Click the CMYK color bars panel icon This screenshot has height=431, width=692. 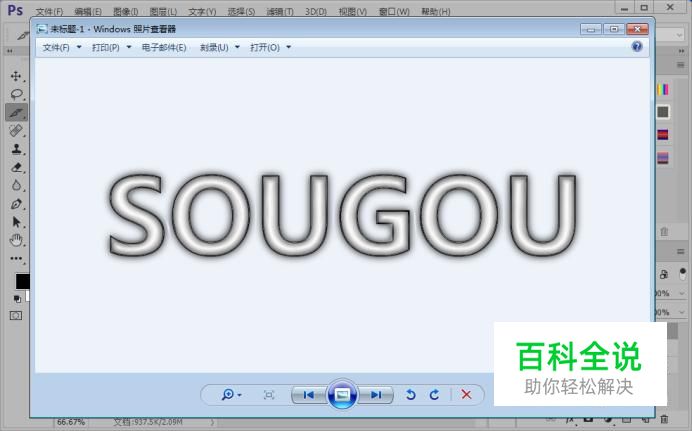(x=663, y=90)
